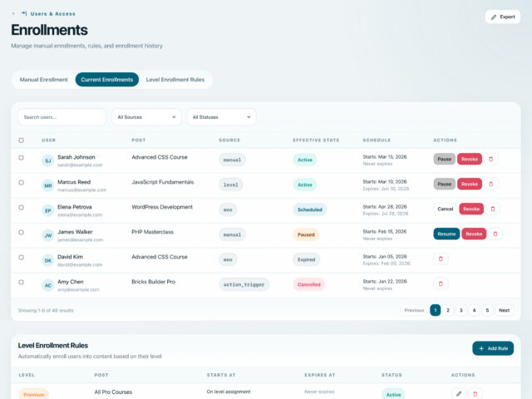Screen dimensions: 532x399
Task: Click the AC avatar for Amy Chen
Action: (x=48, y=285)
